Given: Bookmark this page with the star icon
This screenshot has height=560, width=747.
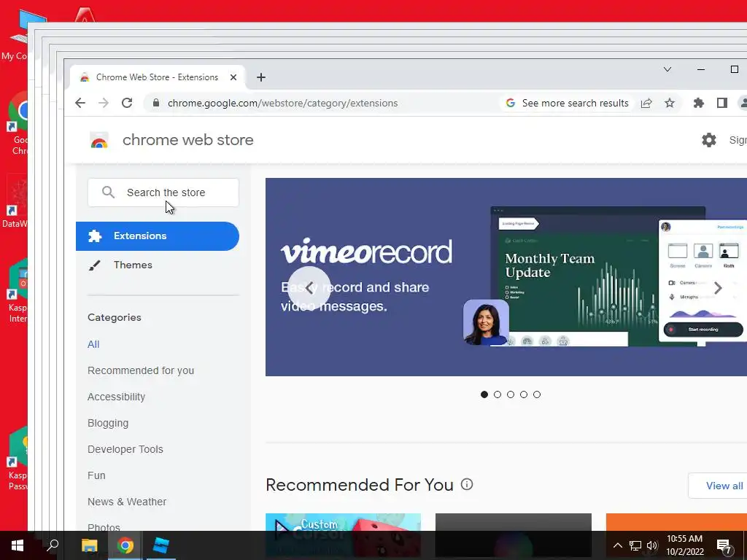Looking at the screenshot, I should click(670, 103).
